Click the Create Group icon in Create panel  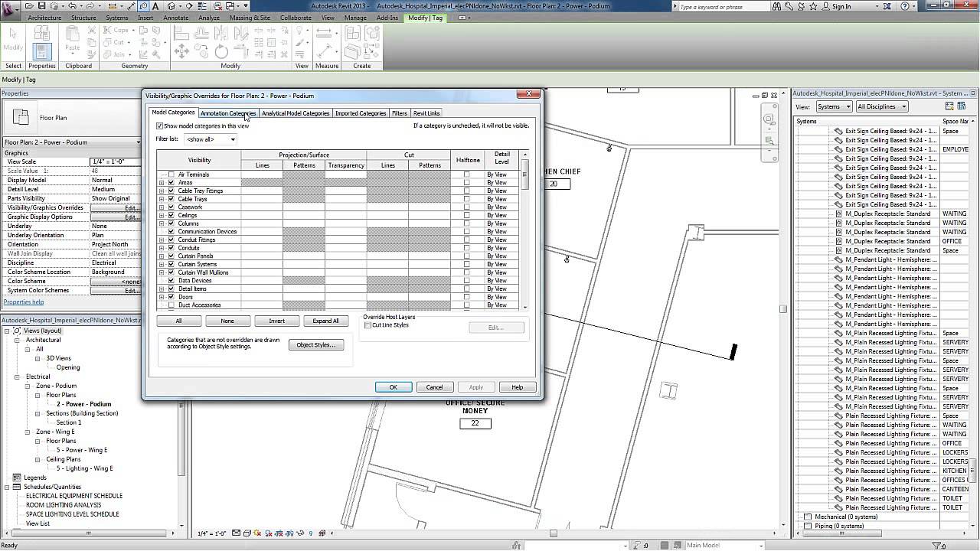372,34
